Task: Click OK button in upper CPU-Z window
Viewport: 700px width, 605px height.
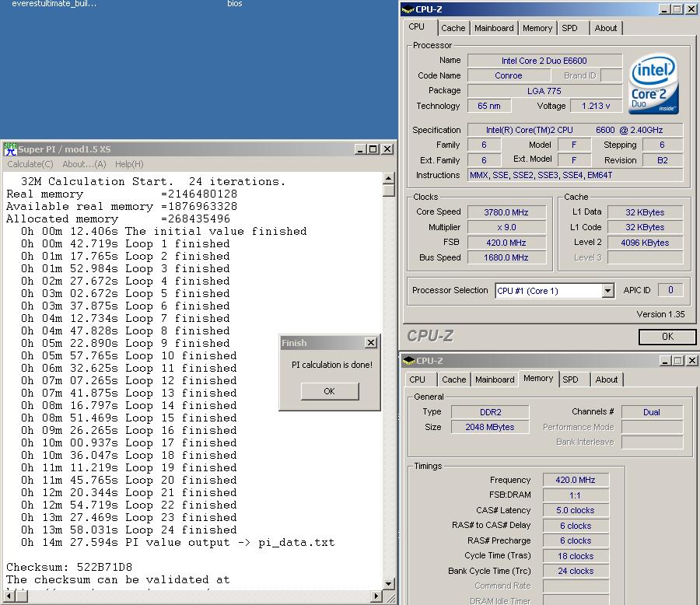Action: [x=667, y=337]
